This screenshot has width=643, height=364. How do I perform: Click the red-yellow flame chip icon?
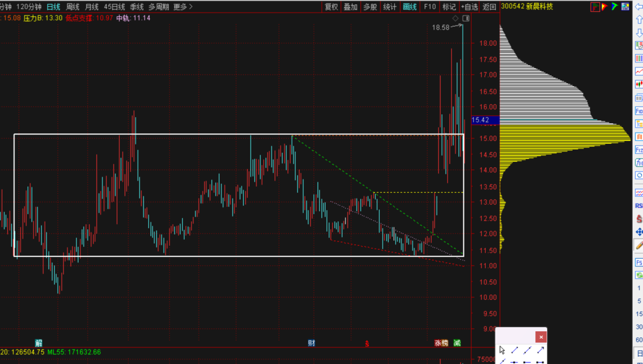point(605,7)
